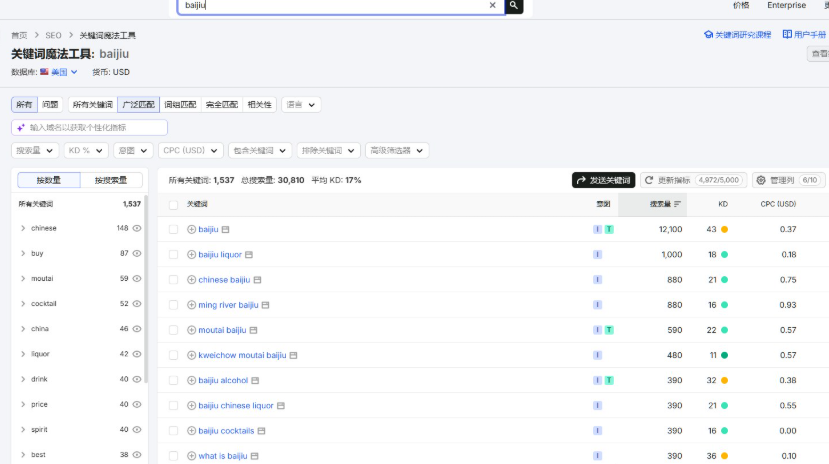Viewport: 829px width, 464px height.
Task: Select the 所有关键词 match tab
Action: 93,105
